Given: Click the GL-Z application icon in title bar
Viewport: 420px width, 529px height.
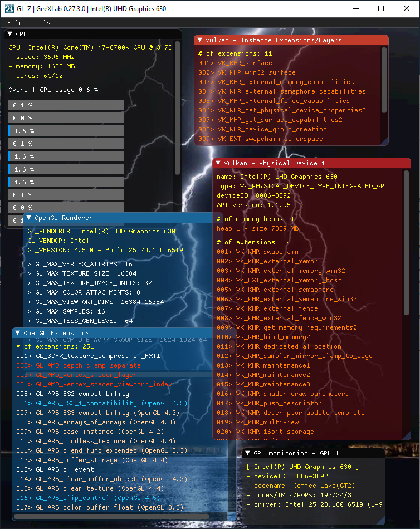Looking at the screenshot, I should pyautogui.click(x=9, y=8).
